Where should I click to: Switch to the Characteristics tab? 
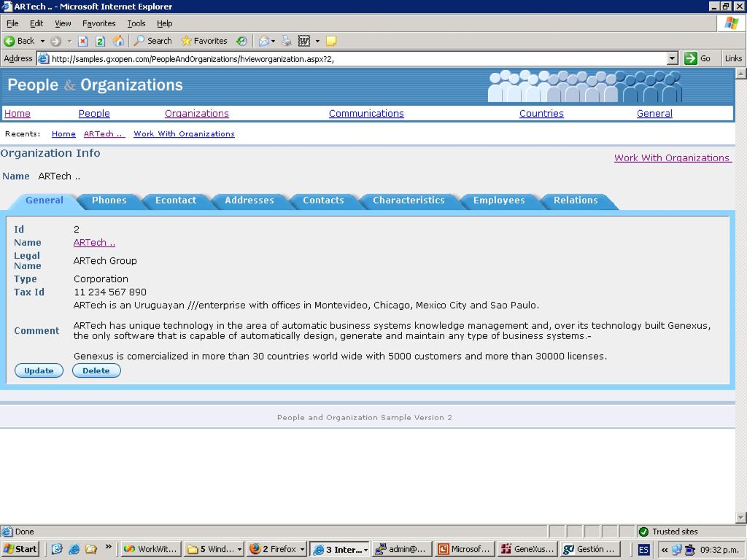409,201
